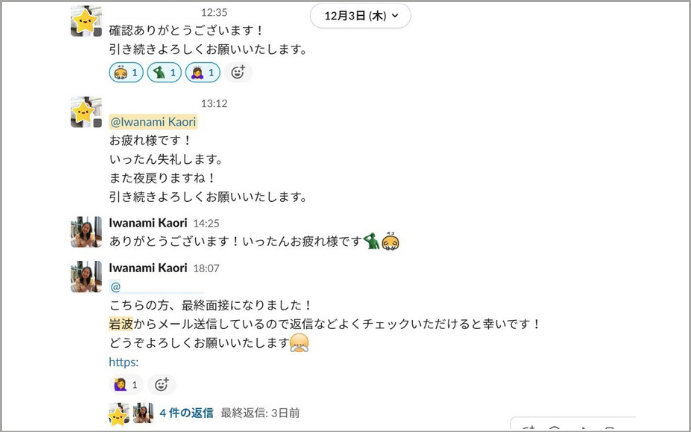
Task: Click the Iwanami Kaori name at 14:25
Action: click(148, 223)
